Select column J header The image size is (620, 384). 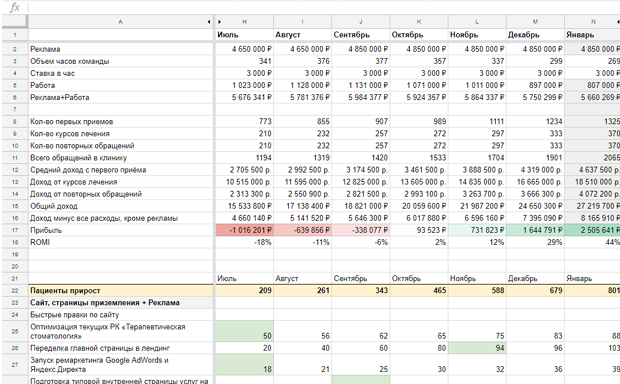tap(361, 22)
